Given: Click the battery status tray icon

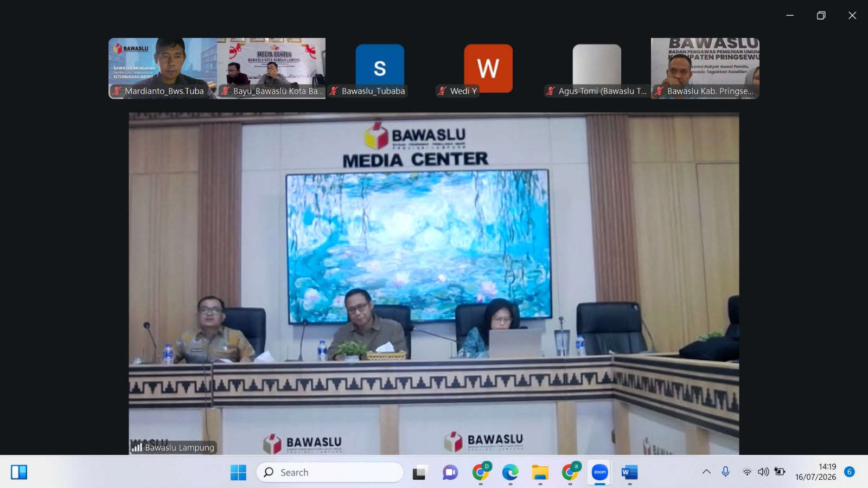Looking at the screenshot, I should (780, 472).
